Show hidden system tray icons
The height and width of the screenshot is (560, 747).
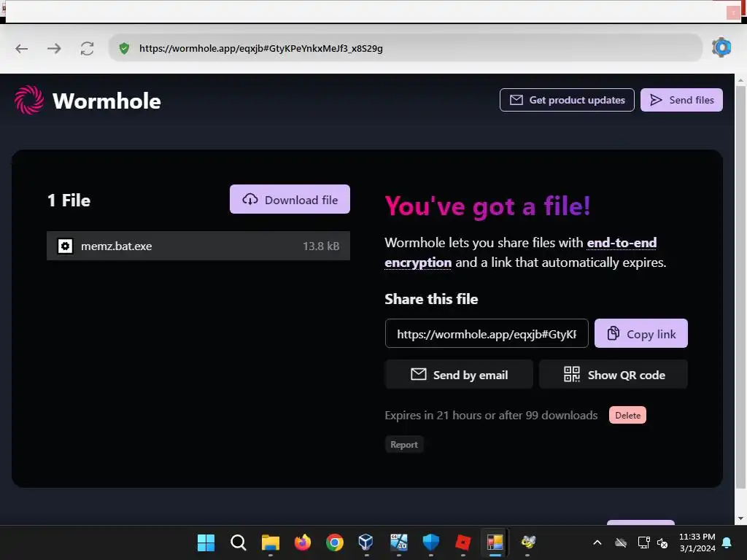pyautogui.click(x=597, y=542)
